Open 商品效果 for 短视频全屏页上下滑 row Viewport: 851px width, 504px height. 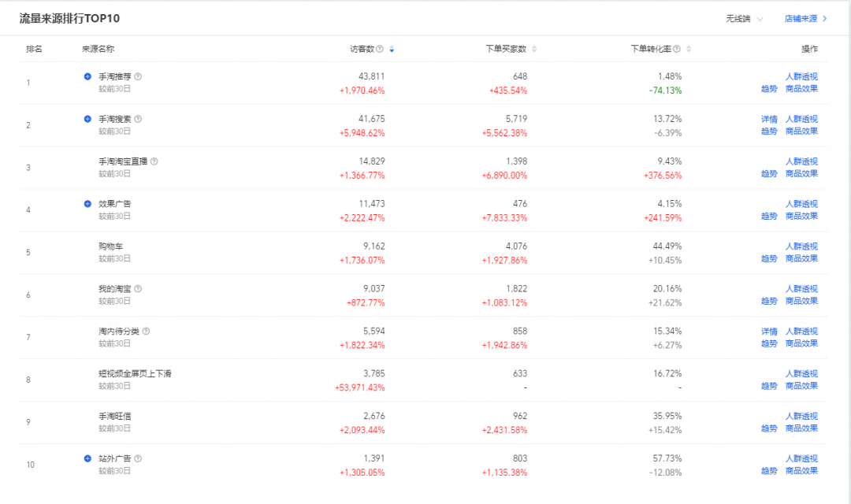tap(801, 386)
